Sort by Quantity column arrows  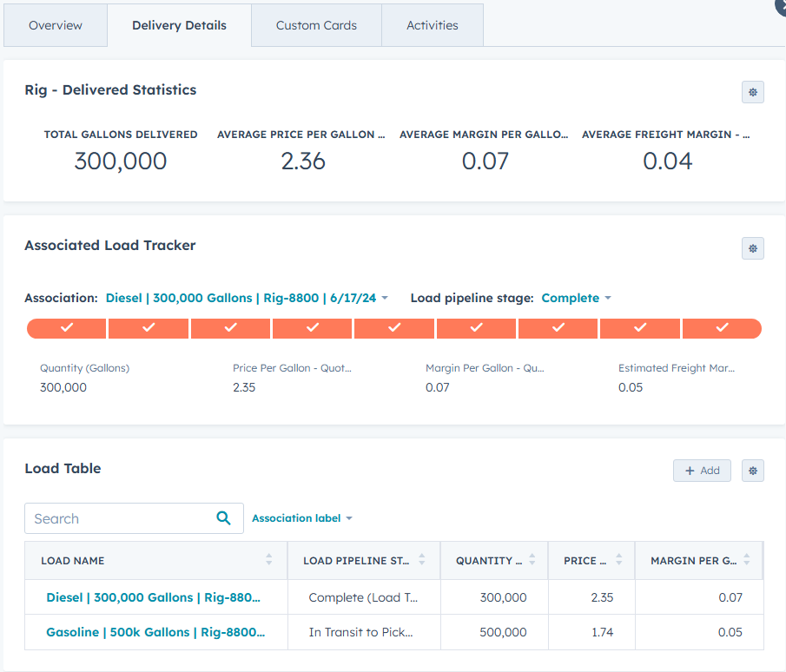coord(532,560)
